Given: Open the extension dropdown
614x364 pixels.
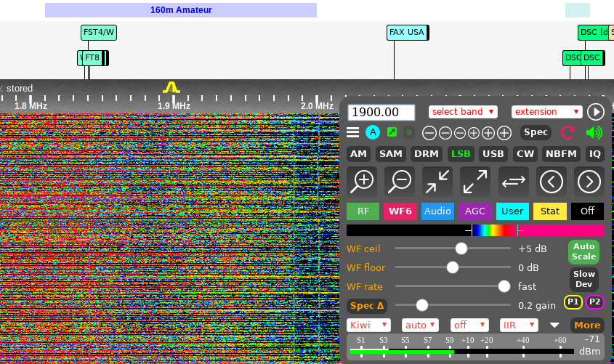Looking at the screenshot, I should click(546, 112).
